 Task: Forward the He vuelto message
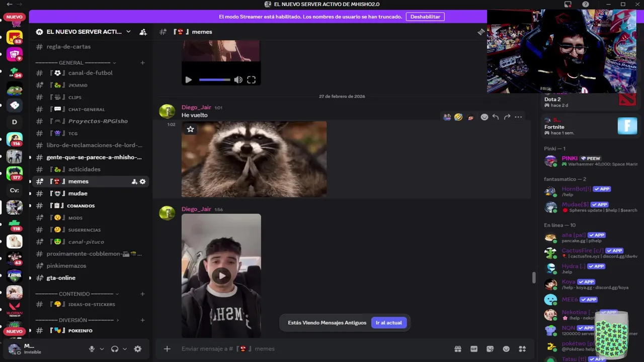[507, 117]
